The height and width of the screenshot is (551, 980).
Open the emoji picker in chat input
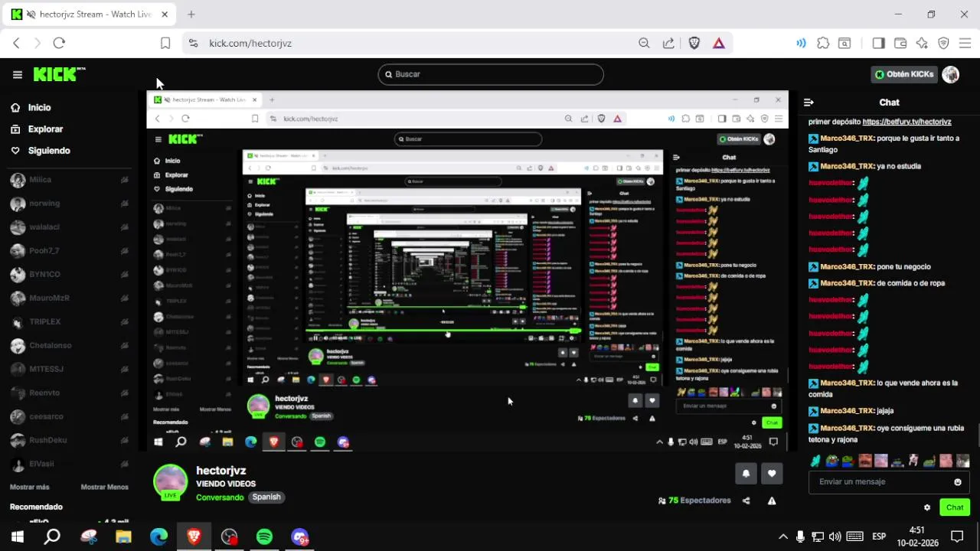957,482
